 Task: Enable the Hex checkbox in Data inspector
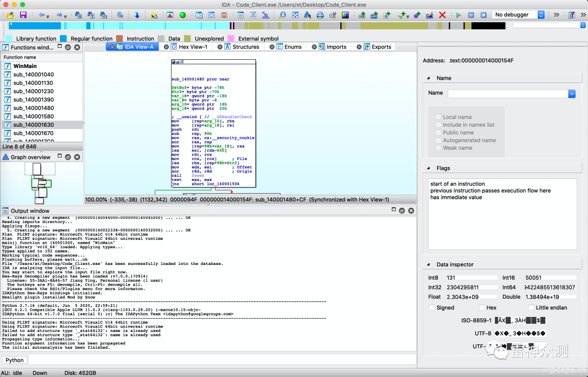coord(482,308)
